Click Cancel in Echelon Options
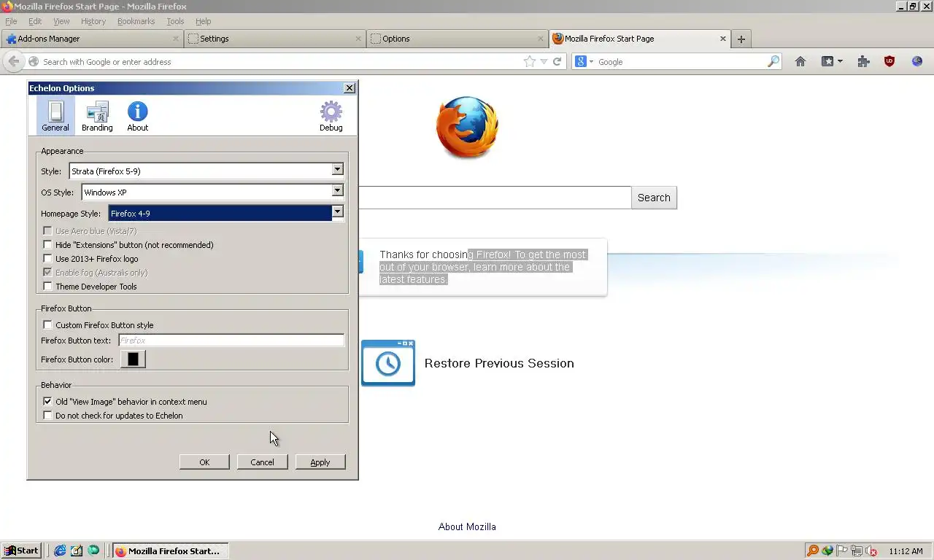The width and height of the screenshot is (934, 560). (x=262, y=462)
